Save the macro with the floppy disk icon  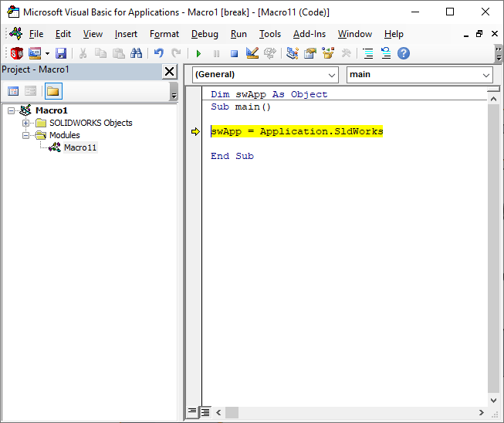(61, 53)
